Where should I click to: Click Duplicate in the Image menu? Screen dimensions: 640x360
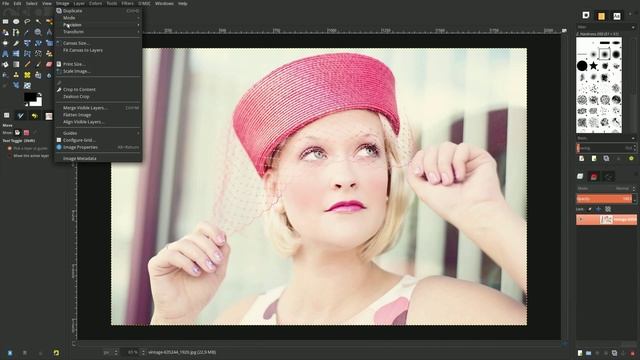tap(99, 11)
